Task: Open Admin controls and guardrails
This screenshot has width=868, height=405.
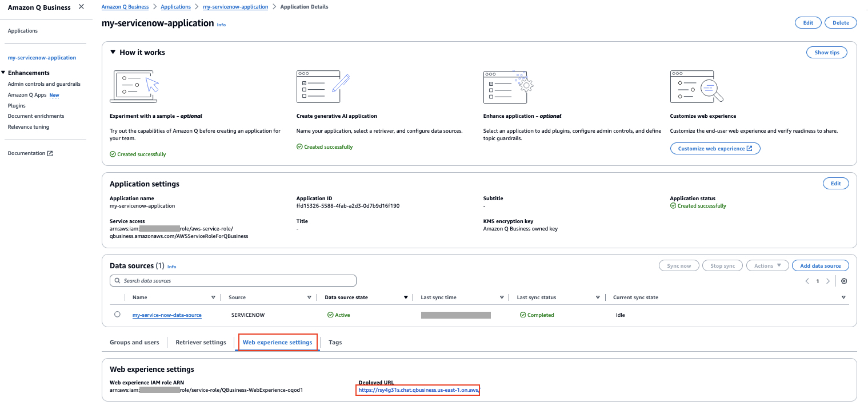Action: [44, 84]
